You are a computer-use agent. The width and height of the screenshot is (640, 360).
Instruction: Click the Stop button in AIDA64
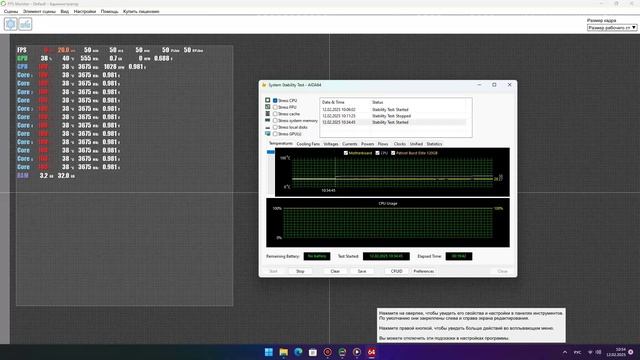pos(300,271)
